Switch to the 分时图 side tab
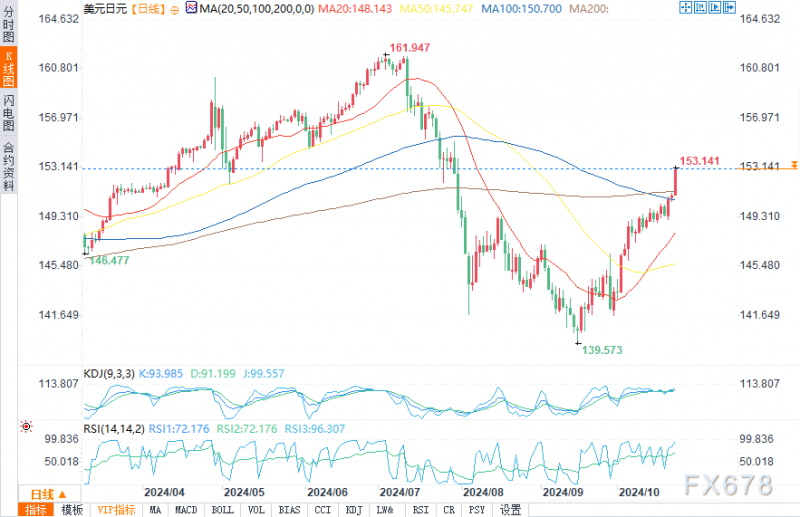Screen dimensions: 800x517 [x=9, y=24]
